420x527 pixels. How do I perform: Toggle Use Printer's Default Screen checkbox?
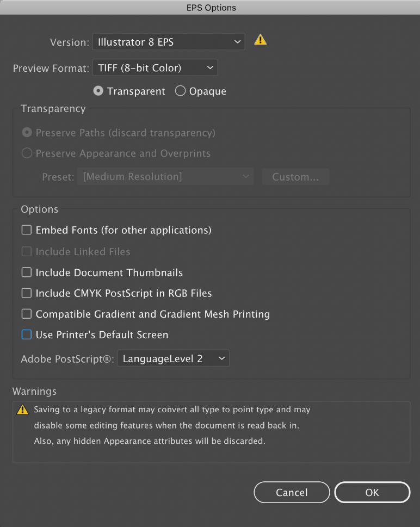coord(27,334)
